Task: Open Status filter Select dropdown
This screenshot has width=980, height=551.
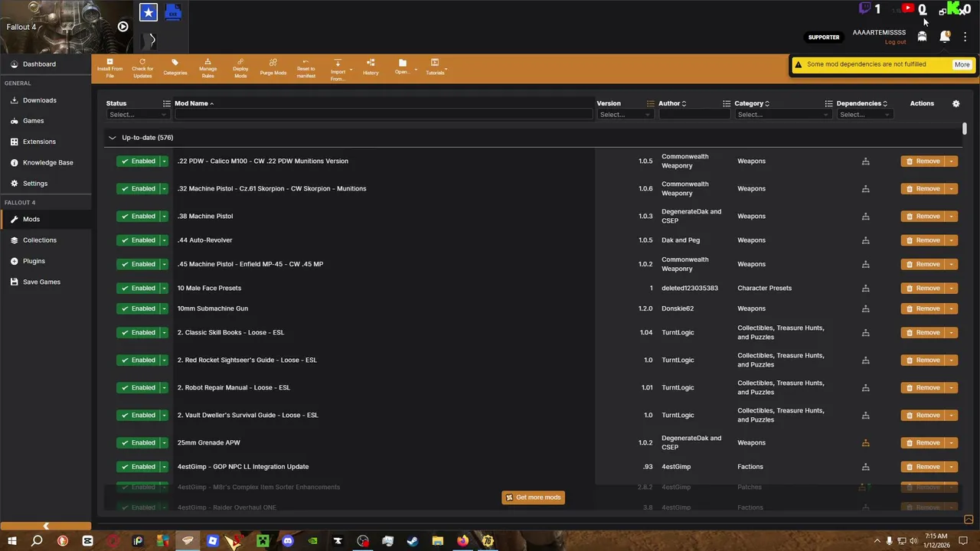Action: click(x=137, y=115)
